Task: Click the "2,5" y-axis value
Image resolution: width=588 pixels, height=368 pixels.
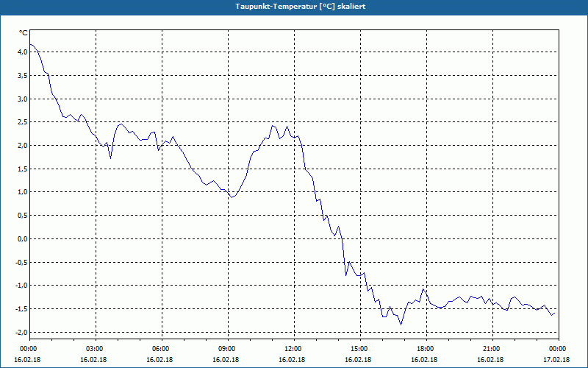Action: point(22,122)
